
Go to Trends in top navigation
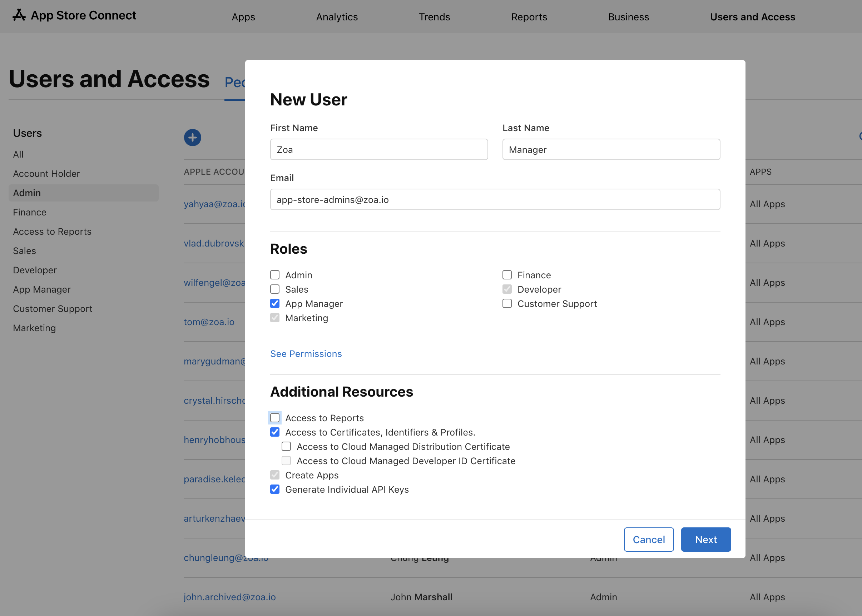435,17
